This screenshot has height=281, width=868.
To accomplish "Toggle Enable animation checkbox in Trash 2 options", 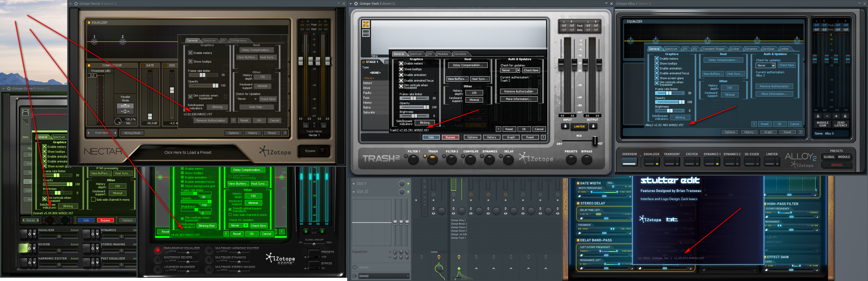I will (401, 75).
